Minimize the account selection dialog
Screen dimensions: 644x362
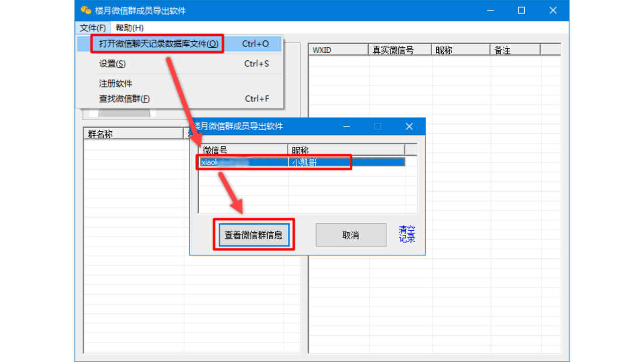(x=347, y=127)
